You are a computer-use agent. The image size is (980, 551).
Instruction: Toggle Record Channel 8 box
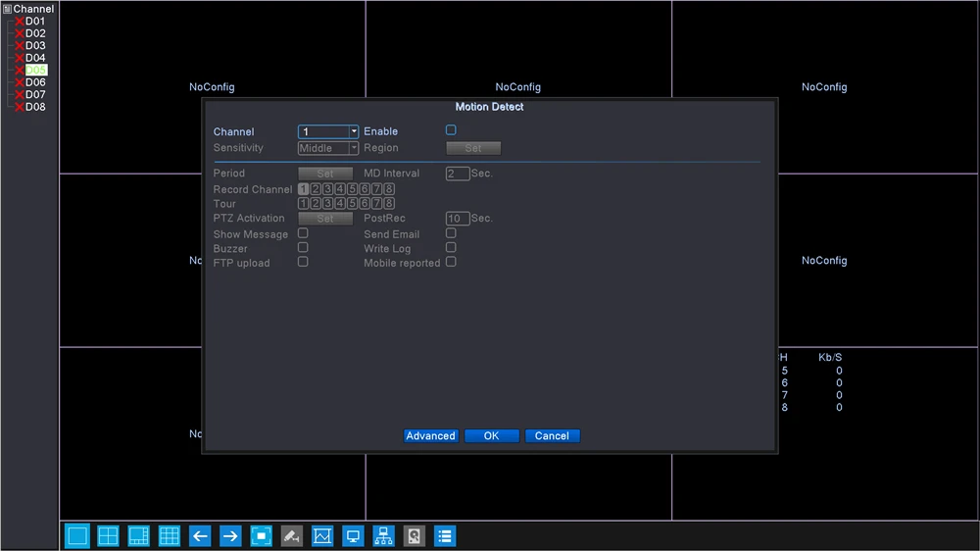point(389,189)
